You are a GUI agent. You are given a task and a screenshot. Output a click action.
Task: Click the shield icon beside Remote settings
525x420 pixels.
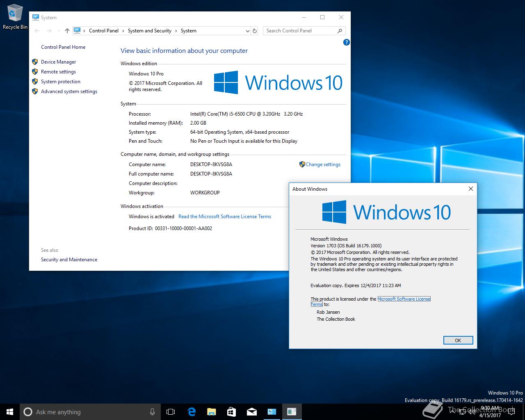click(35, 72)
